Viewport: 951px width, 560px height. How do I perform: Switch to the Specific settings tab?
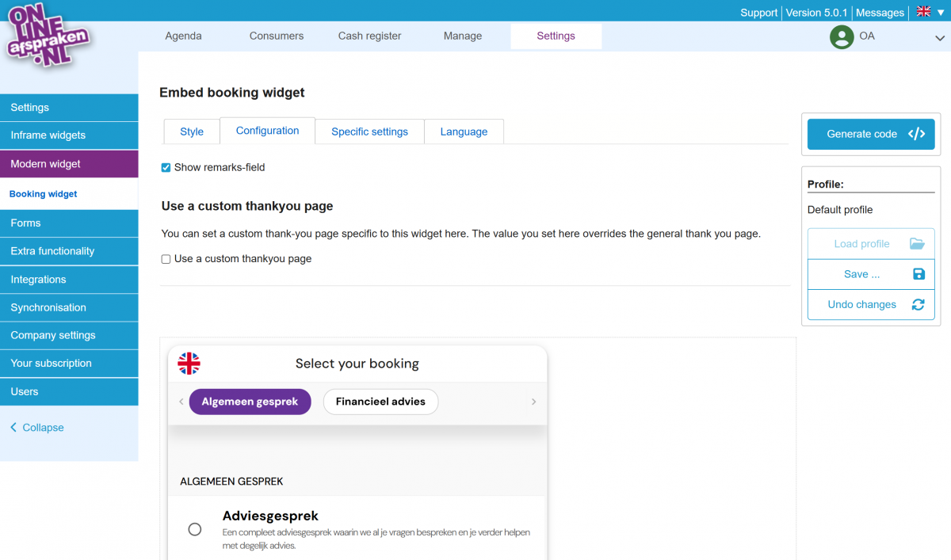pyautogui.click(x=369, y=131)
